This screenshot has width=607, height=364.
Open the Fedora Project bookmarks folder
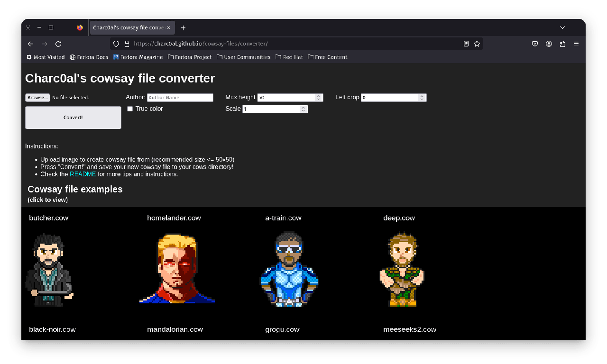190,57
